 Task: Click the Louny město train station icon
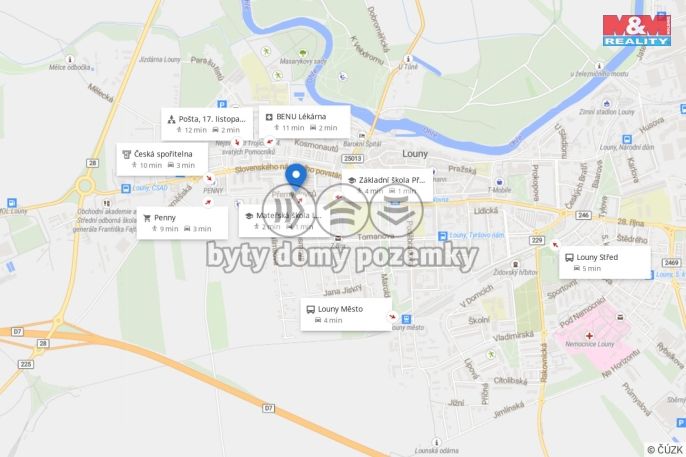point(406,319)
